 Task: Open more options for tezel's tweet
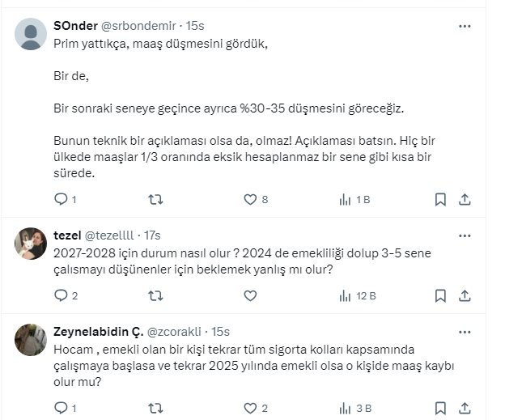465,235
